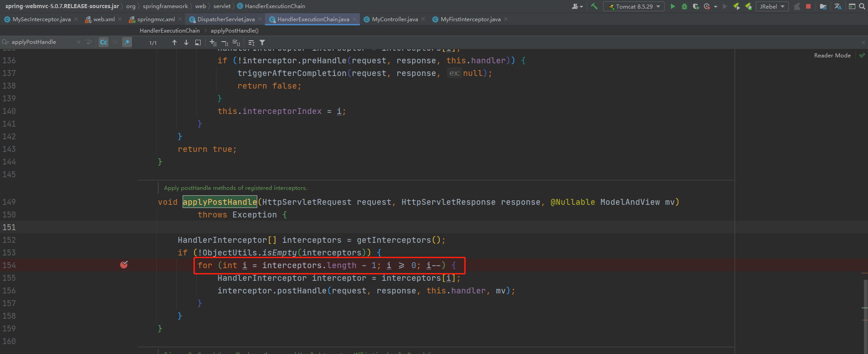Add selection for next occurrence icon
The image size is (868, 354).
[213, 42]
